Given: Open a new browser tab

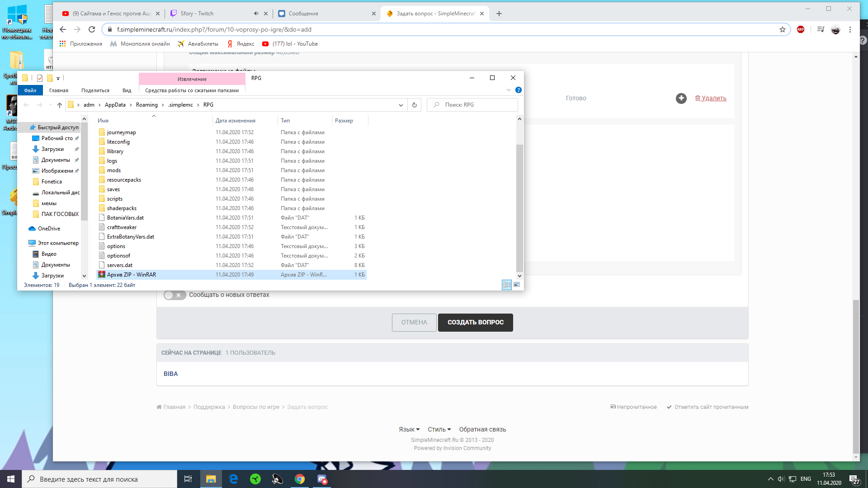Looking at the screenshot, I should click(499, 14).
